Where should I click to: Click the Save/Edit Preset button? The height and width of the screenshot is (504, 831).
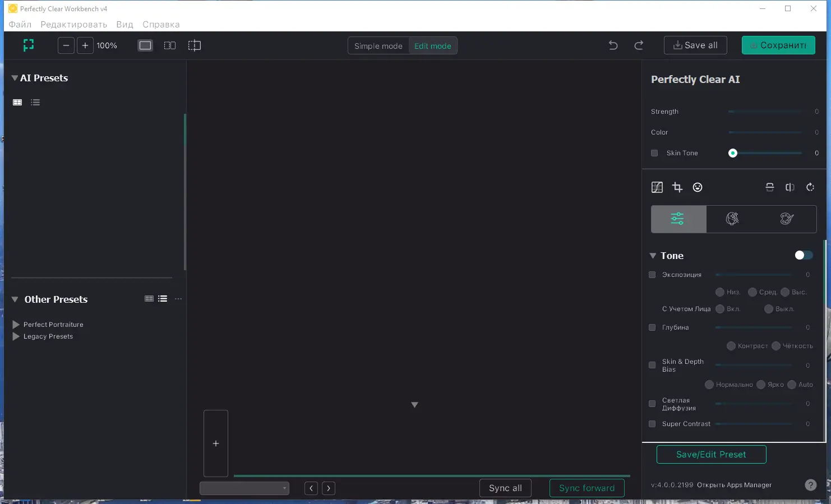click(711, 455)
